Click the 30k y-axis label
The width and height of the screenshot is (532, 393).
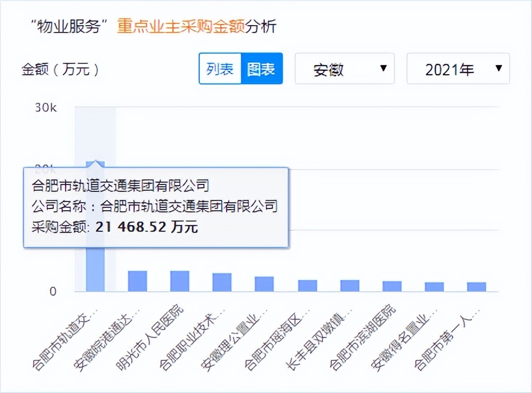point(45,107)
